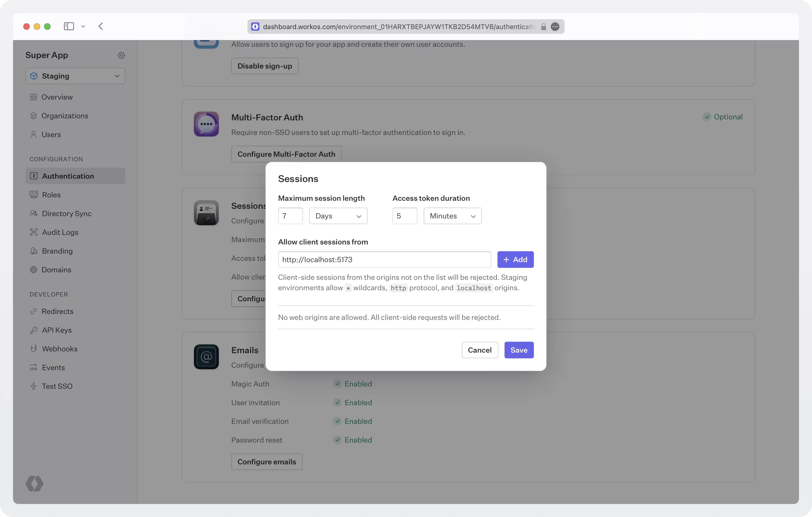
Task: Click the Redirects link icon
Action: 33,311
